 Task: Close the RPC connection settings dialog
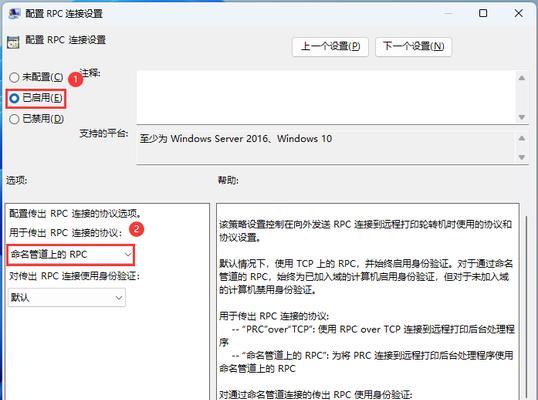(519, 13)
